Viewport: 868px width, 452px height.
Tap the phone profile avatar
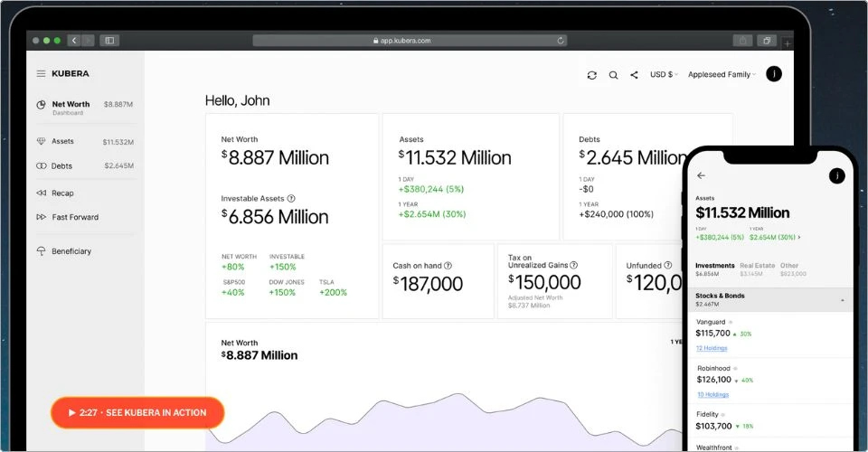837,176
